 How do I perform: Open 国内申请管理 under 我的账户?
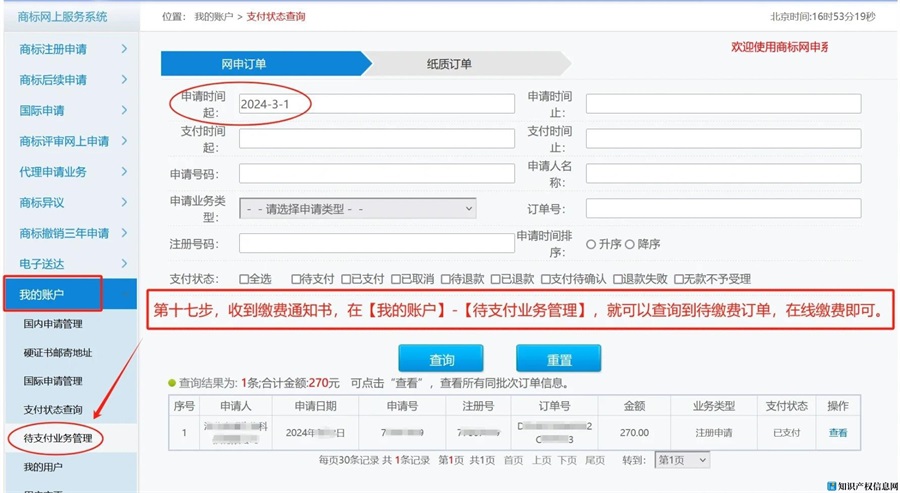53,324
